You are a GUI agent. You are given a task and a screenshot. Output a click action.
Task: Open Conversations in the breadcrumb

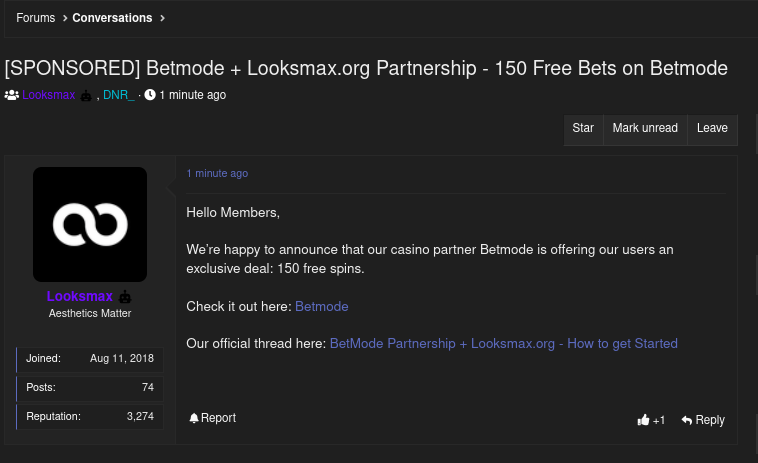coord(112,18)
